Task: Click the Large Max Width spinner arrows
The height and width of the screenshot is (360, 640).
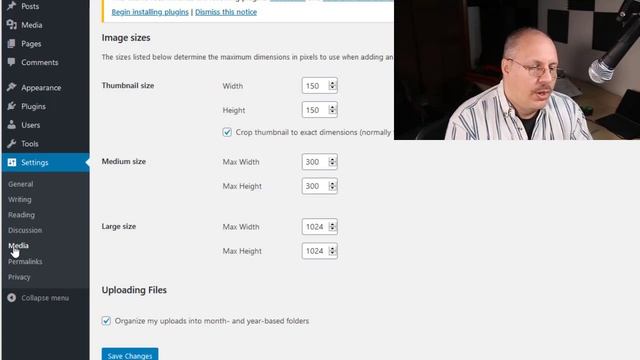Action: 332,226
